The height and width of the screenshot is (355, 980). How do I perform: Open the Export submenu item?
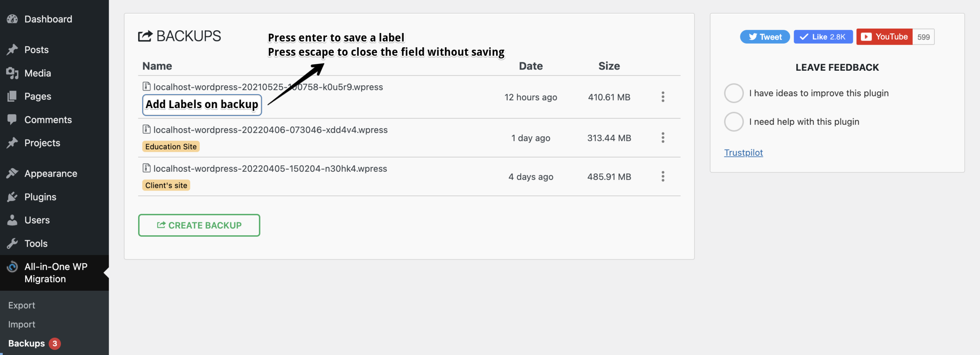point(22,305)
